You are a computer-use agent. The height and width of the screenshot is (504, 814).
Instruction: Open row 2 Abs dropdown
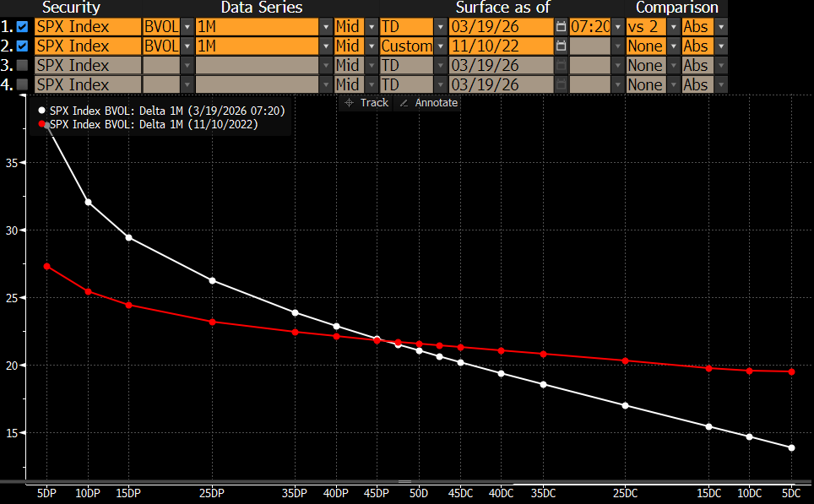(x=720, y=46)
